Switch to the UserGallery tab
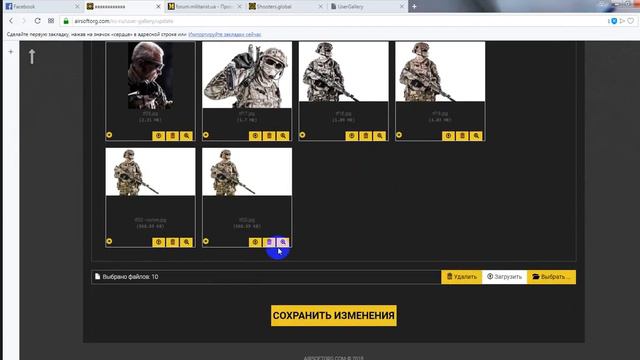Viewport: 640px width, 360px height. 367,6
